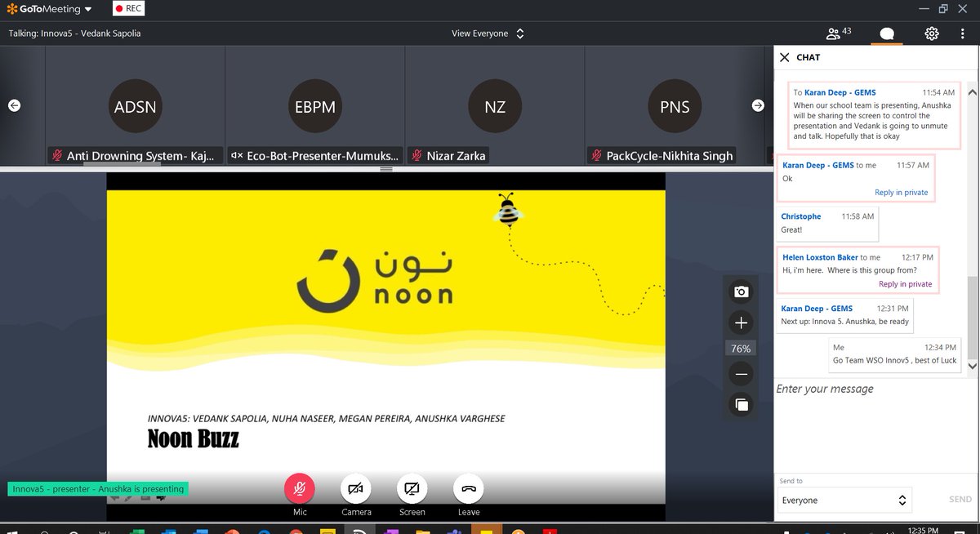Image resolution: width=980 pixels, height=534 pixels.
Task: Click Karan Deep - GEMS on 12:31 PM message
Action: 817,309
